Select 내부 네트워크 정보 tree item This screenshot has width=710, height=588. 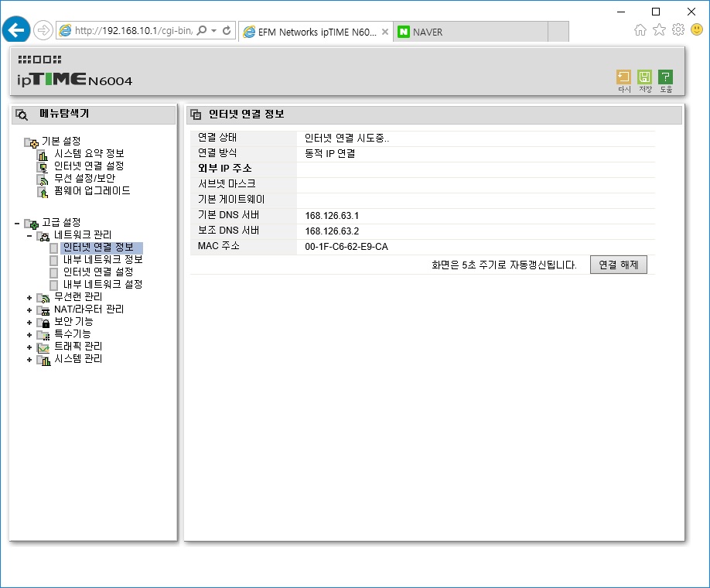pos(103,260)
